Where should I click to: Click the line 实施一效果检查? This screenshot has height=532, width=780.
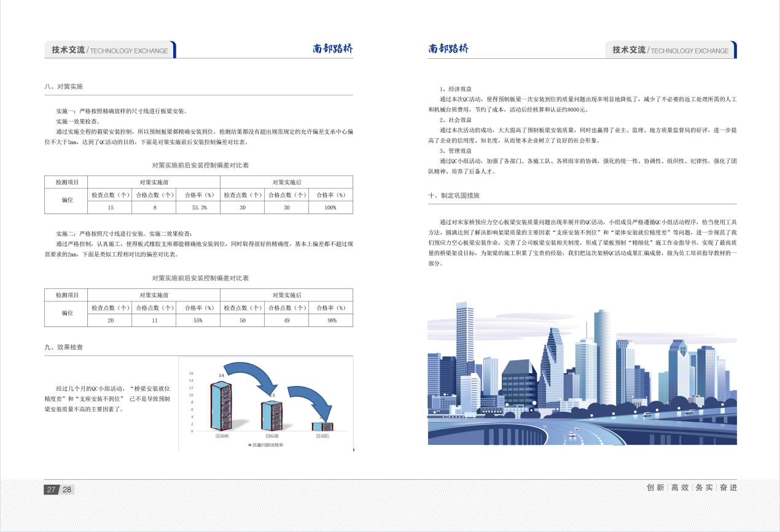point(78,121)
